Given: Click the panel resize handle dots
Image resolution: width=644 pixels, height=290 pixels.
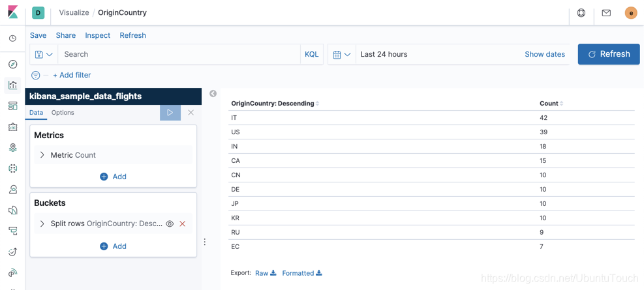Looking at the screenshot, I should pyautogui.click(x=205, y=242).
